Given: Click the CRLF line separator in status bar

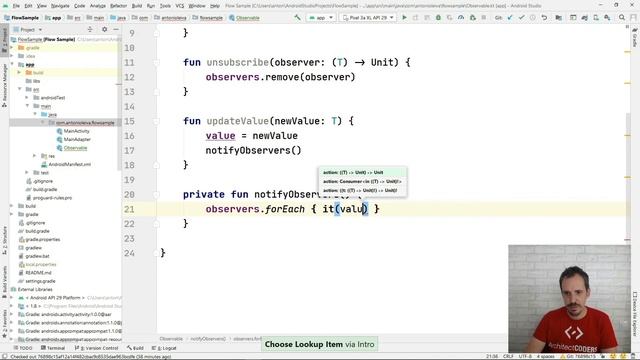Looking at the screenshot, I should coord(508,356).
